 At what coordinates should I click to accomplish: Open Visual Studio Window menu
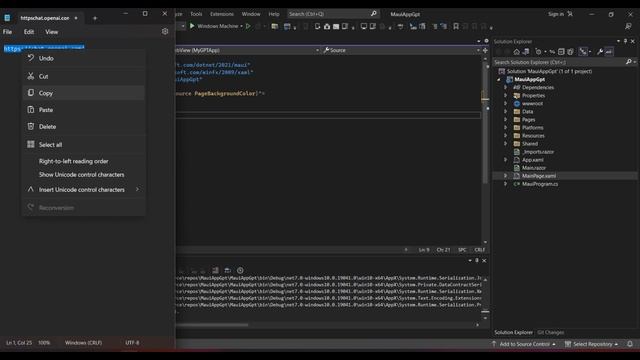click(x=251, y=14)
